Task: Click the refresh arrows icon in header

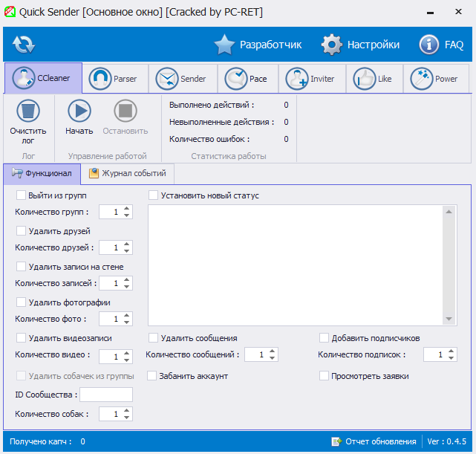Action: (24, 45)
